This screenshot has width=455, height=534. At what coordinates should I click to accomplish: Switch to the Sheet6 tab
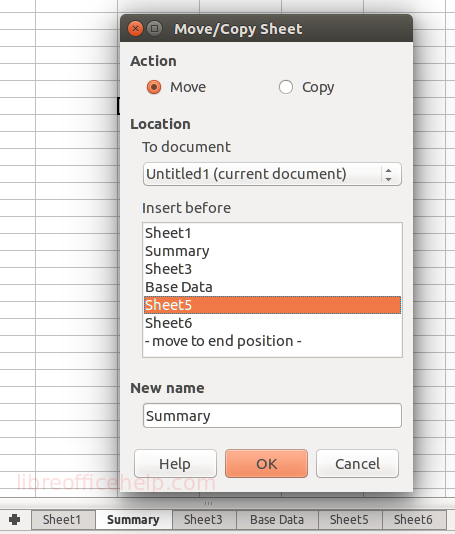pyautogui.click(x=413, y=520)
